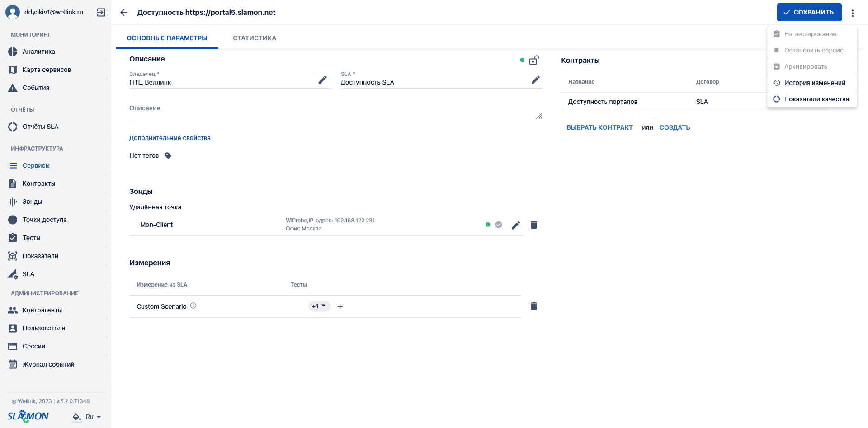Image resolution: width=868 pixels, height=428 pixels.
Task: Choose Архивировать from the menu
Action: [812, 66]
